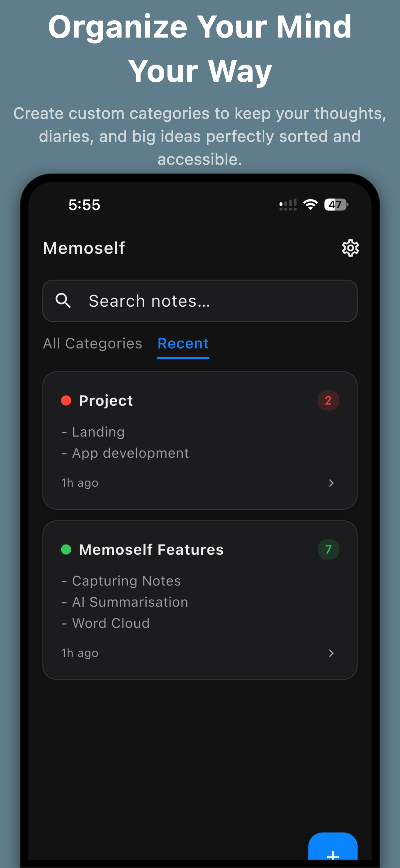The height and width of the screenshot is (868, 400).
Task: Switch to the All Categories tab
Action: 92,343
